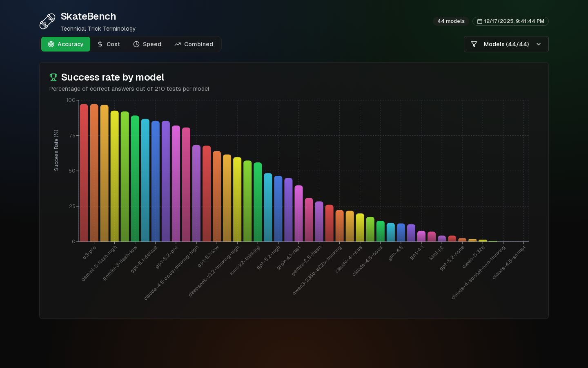Image resolution: width=588 pixels, height=368 pixels.
Task: Click the calendar icon beside the timestamp
Action: click(480, 21)
